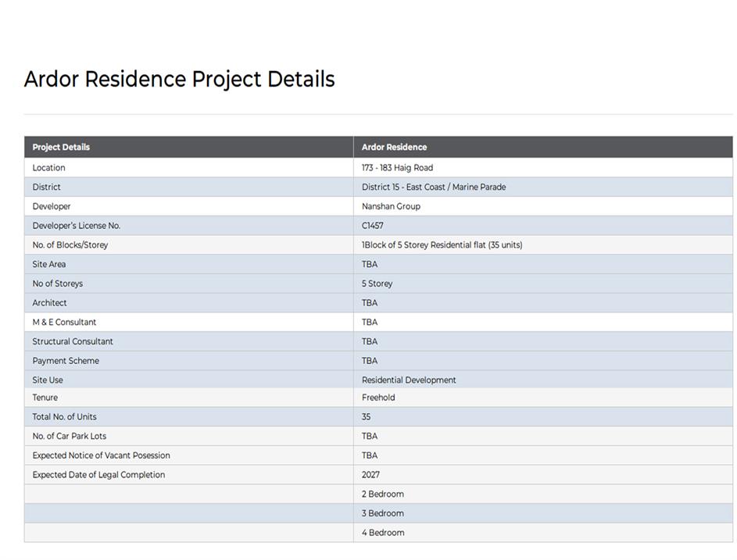Select the Structural Consultant label
This screenshot has height=560, width=737.
pos(73,341)
